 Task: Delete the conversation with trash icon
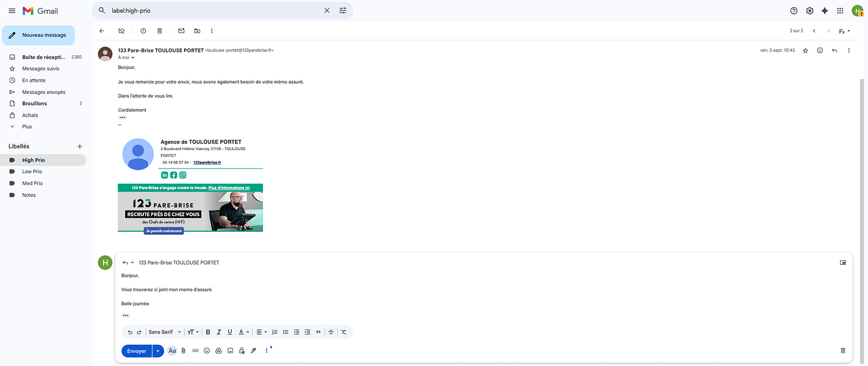160,30
